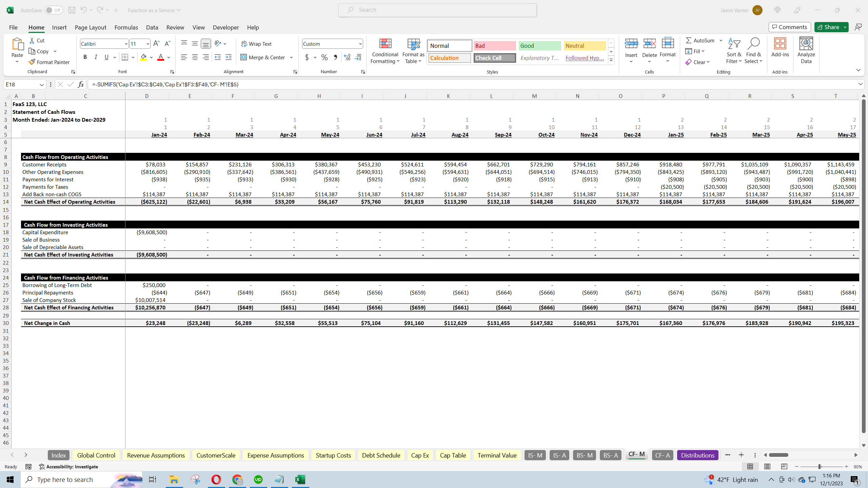Open the Formulas ribbon tab
Screen dimensions: 868x488
(x=126, y=27)
